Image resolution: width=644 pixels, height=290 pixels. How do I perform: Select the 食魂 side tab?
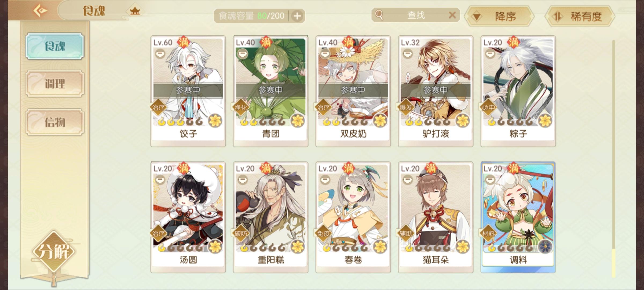point(55,46)
